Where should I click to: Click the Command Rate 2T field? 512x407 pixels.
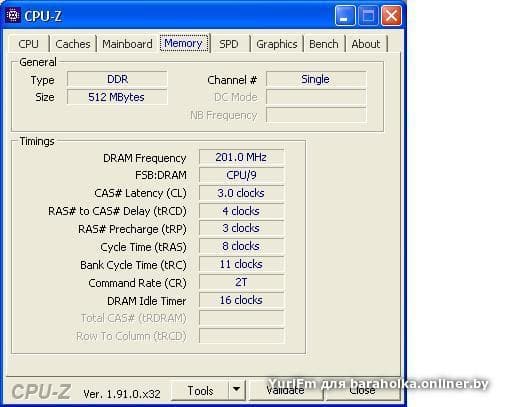[241, 282]
